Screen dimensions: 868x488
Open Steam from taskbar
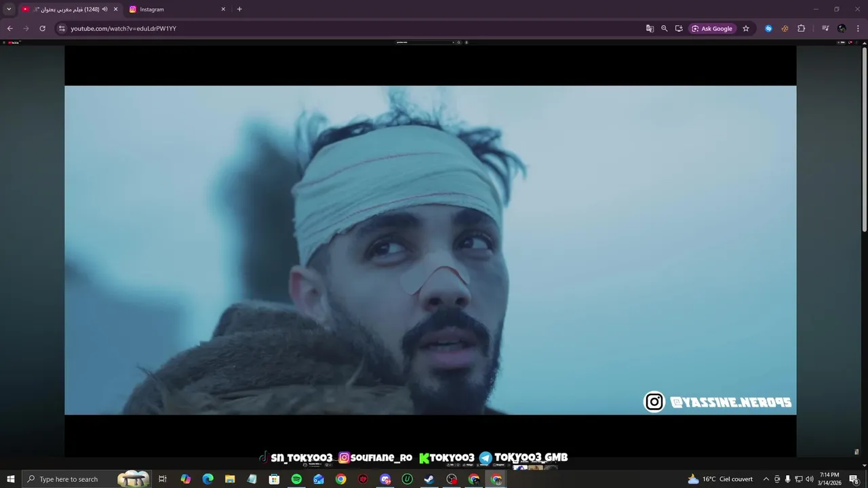coord(429,479)
